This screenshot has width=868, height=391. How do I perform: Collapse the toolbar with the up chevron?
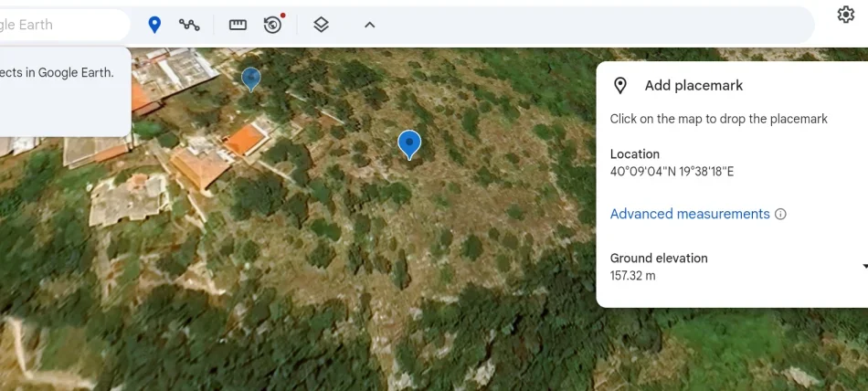coord(369,25)
